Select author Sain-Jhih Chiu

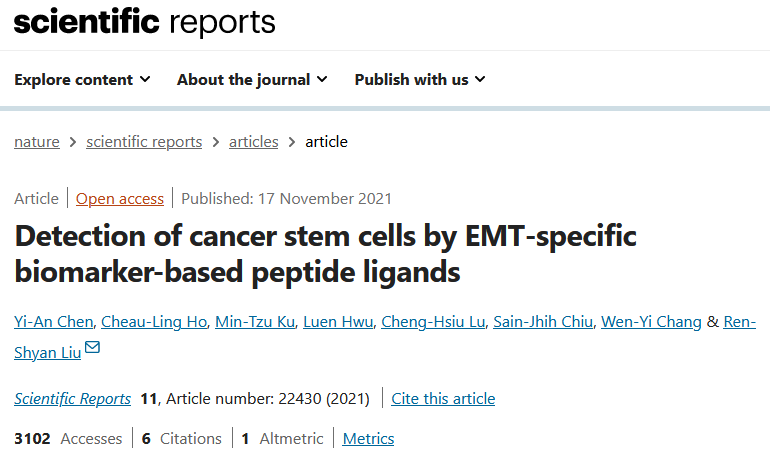543,322
